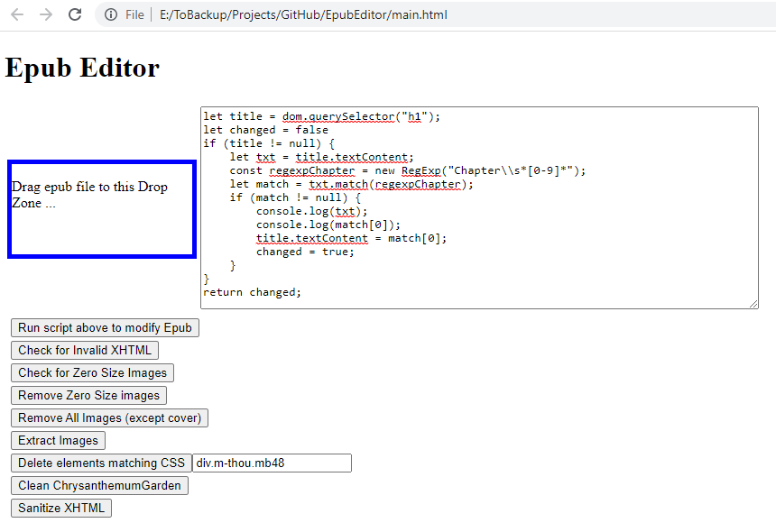Click the browser forward arrow
The image size is (776, 532).
tap(46, 14)
